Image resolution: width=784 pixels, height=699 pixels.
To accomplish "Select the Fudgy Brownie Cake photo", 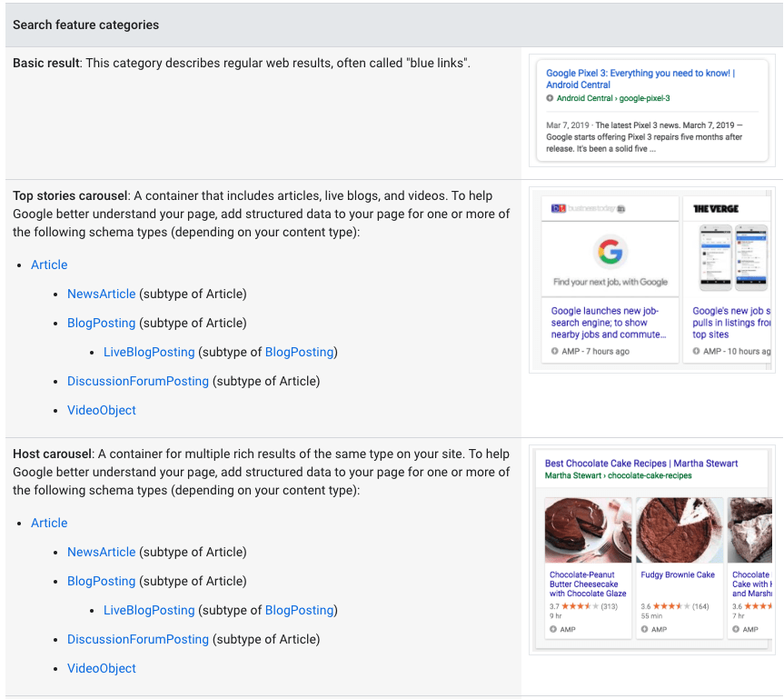I will pyautogui.click(x=680, y=530).
